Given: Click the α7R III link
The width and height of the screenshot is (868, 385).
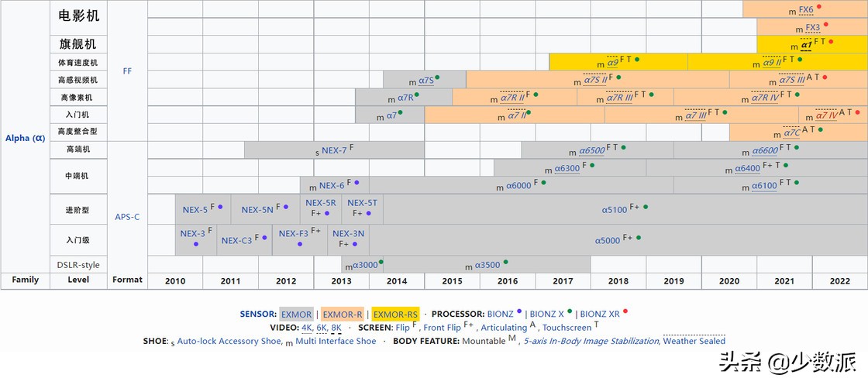Looking at the screenshot, I should (619, 98).
